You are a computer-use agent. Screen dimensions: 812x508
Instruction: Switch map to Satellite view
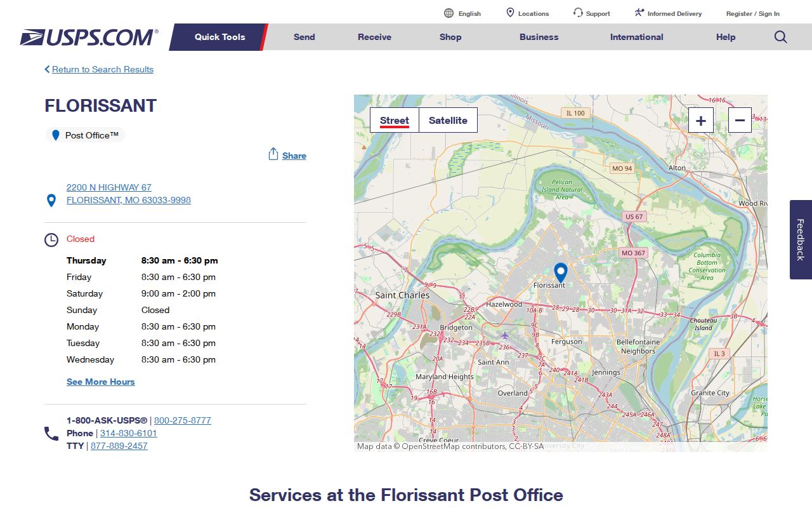(x=448, y=120)
